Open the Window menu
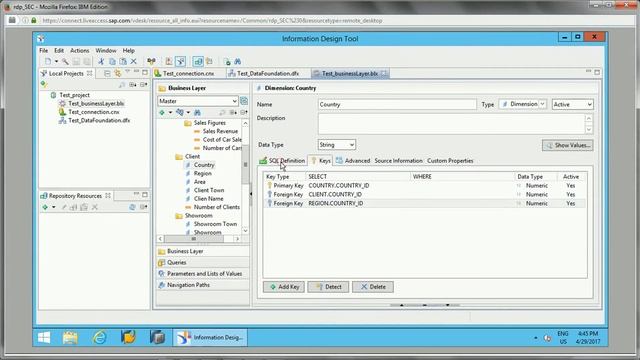Viewport: 640px width, 360px height. click(x=106, y=51)
